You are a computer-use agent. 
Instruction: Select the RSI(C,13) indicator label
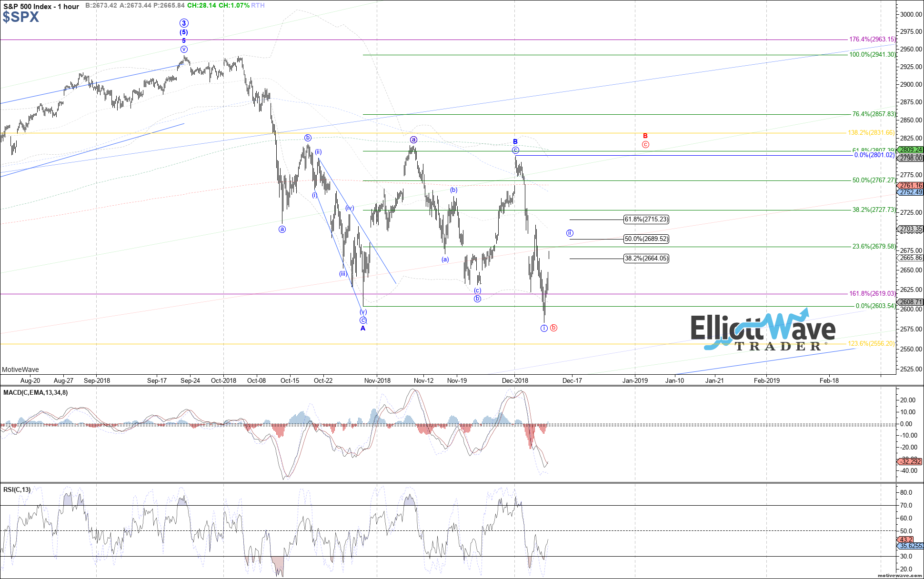pos(17,489)
